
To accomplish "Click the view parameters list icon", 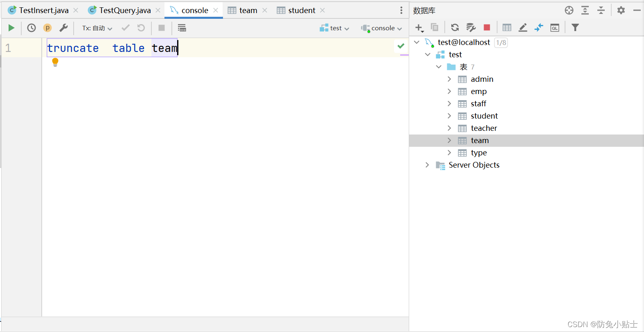I will 182,28.
